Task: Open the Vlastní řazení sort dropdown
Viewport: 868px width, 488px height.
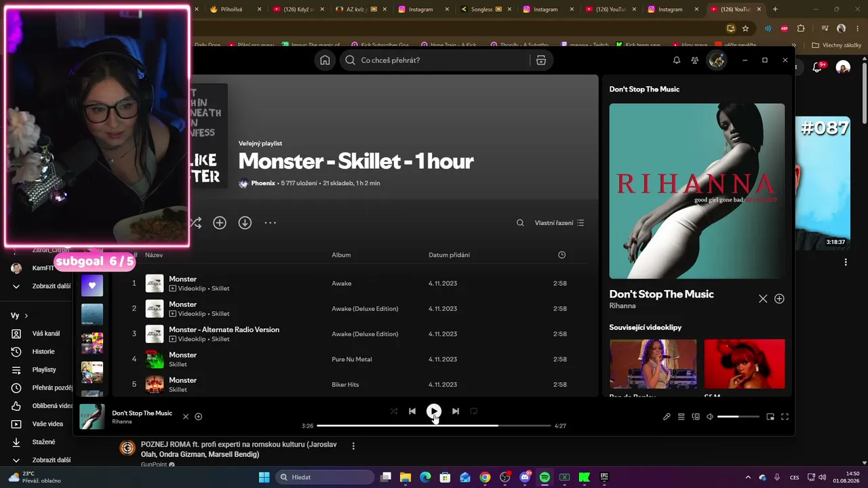Action: (559, 223)
